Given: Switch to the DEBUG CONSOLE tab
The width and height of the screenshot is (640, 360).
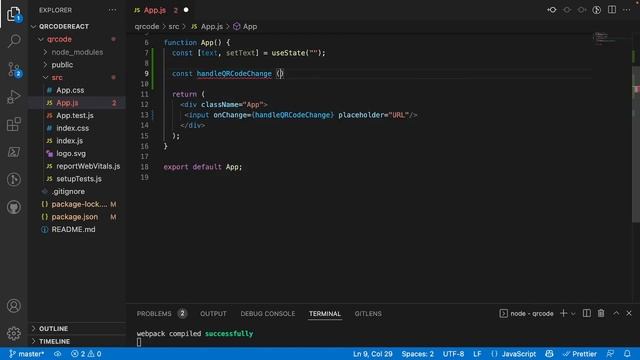Looking at the screenshot, I should (268, 313).
